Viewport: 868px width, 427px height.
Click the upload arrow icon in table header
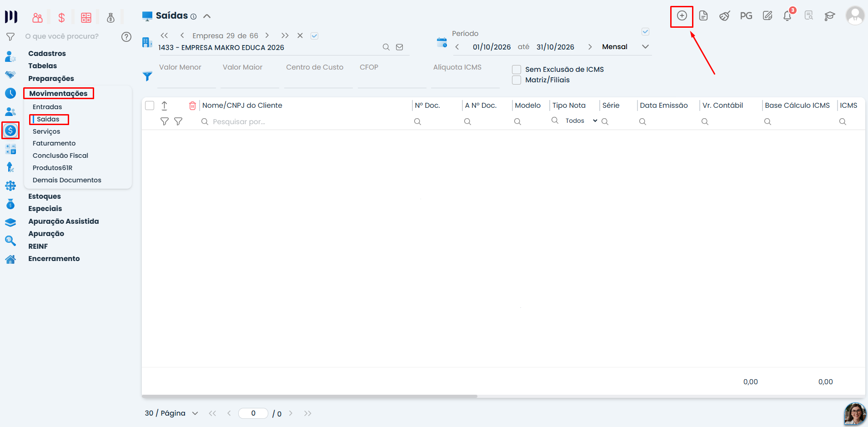(x=165, y=105)
